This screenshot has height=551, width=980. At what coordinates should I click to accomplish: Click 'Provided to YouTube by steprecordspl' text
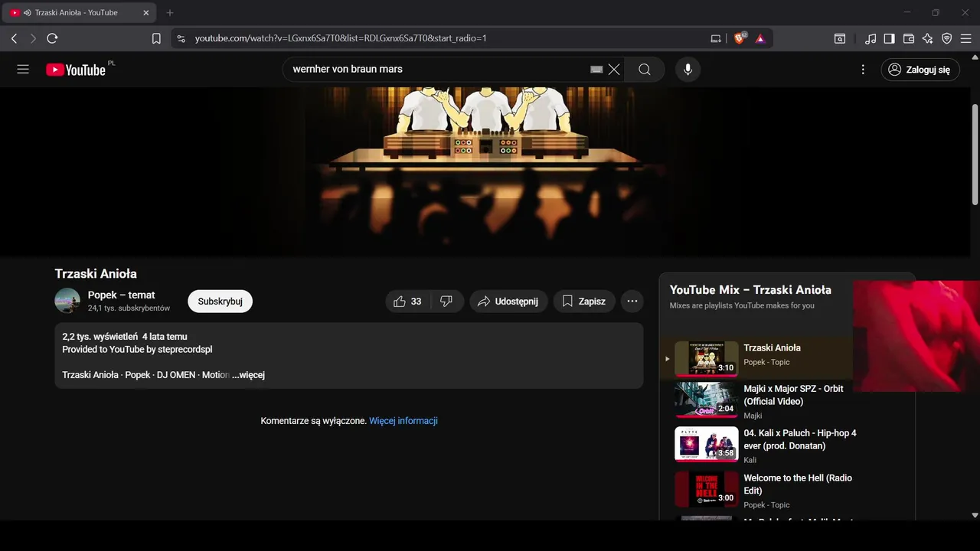[x=137, y=350]
